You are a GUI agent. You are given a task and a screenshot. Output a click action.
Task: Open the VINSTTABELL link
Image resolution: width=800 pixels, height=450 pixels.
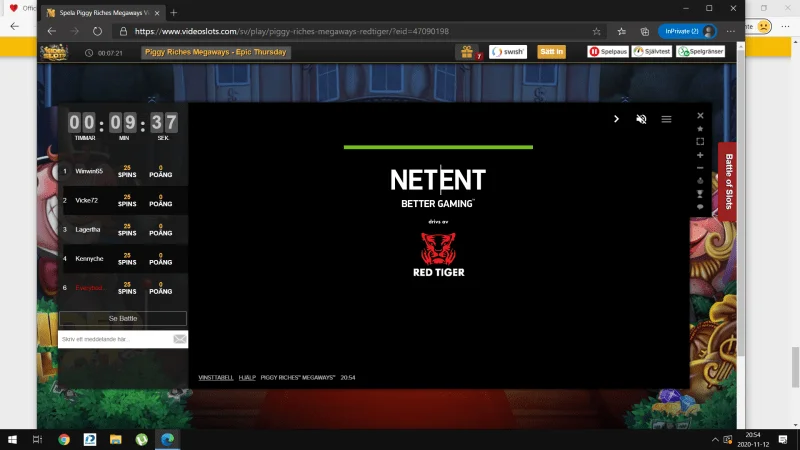(x=216, y=378)
